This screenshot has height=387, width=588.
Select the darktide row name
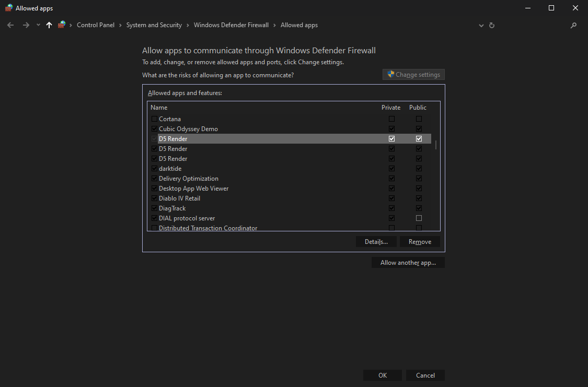pyautogui.click(x=170, y=169)
